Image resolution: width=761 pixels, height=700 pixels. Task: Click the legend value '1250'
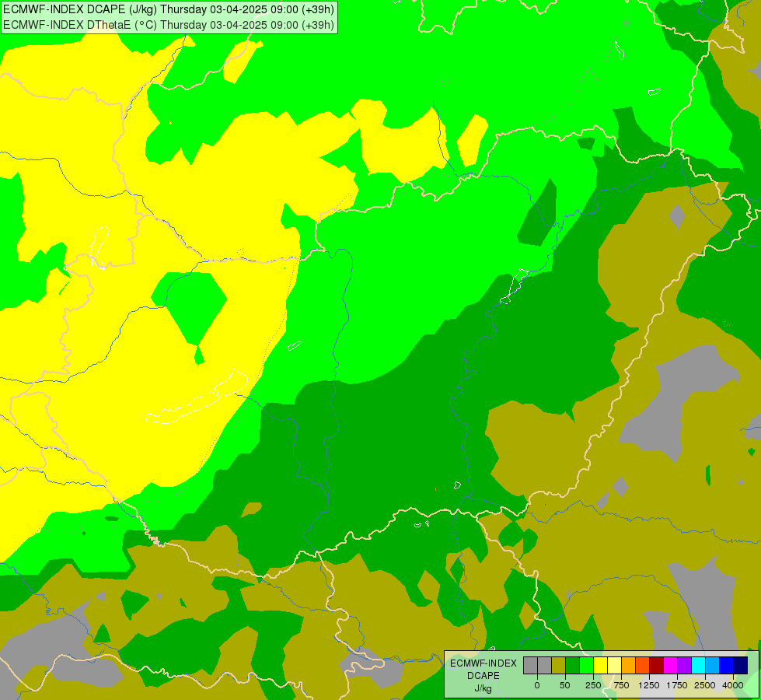[x=649, y=685]
